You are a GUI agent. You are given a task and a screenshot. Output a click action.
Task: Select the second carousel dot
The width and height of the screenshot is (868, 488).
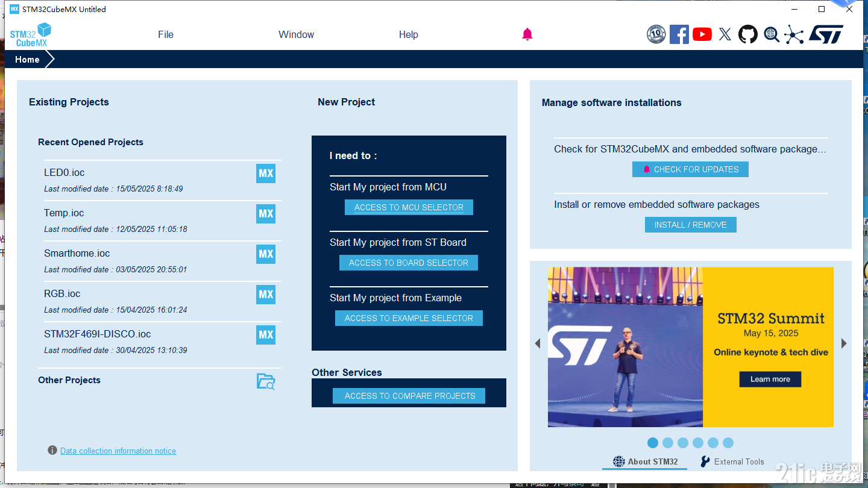668,443
